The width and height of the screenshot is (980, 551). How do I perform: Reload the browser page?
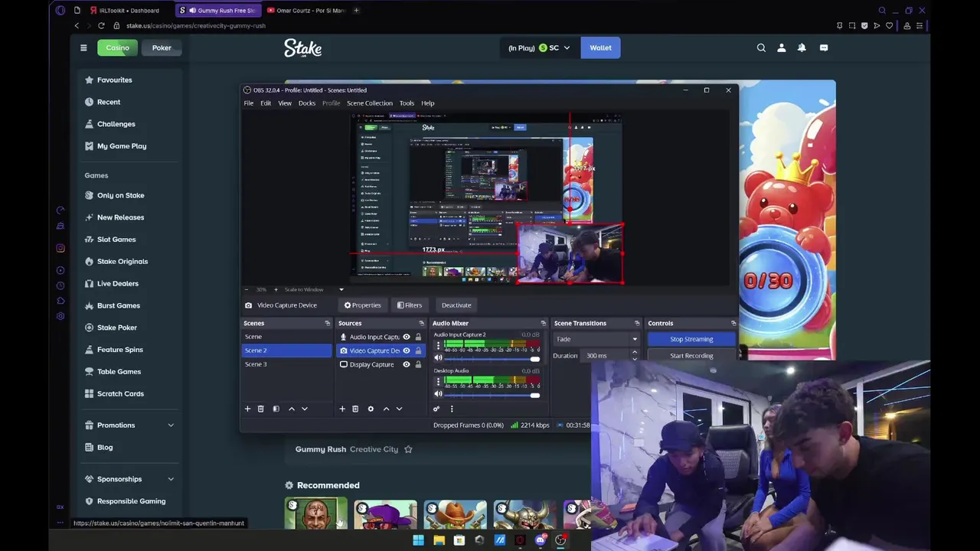[101, 25]
